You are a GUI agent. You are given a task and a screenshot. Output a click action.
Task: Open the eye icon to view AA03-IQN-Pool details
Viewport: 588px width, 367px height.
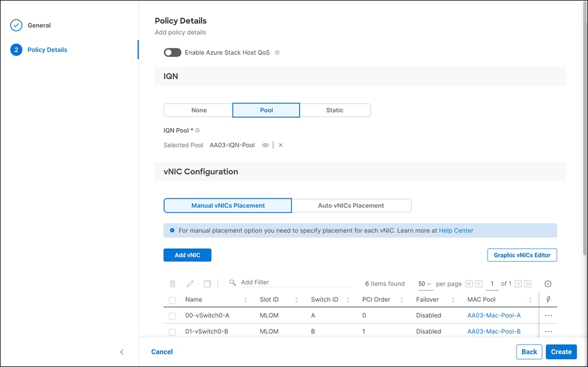coord(265,145)
